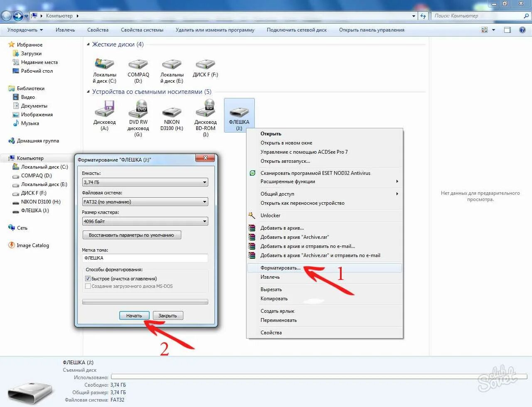Viewport: 532px width, 407px height.
Task: Select NIKON D3100 (H:) drive icon
Action: 172,111
